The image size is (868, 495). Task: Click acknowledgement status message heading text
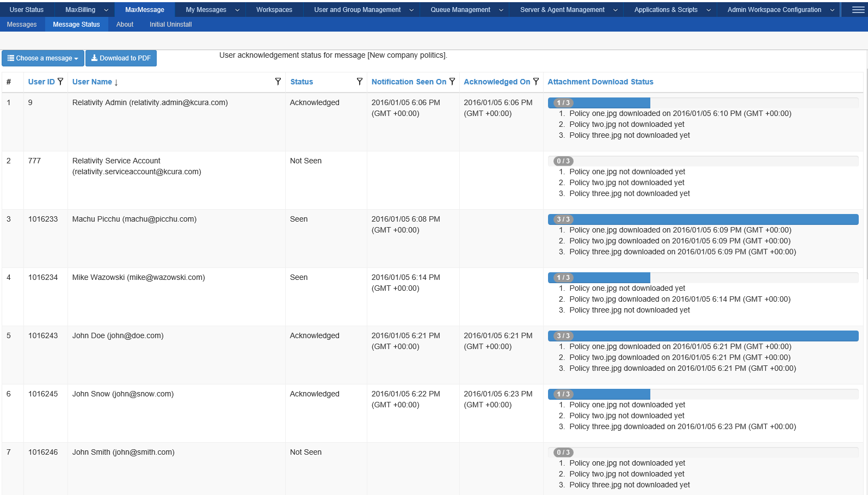coord(333,55)
